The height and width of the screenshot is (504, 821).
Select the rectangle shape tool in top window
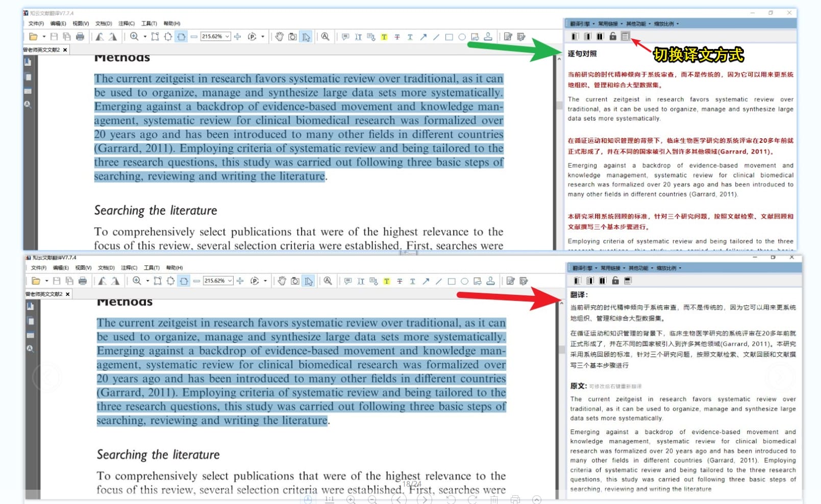pyautogui.click(x=449, y=37)
